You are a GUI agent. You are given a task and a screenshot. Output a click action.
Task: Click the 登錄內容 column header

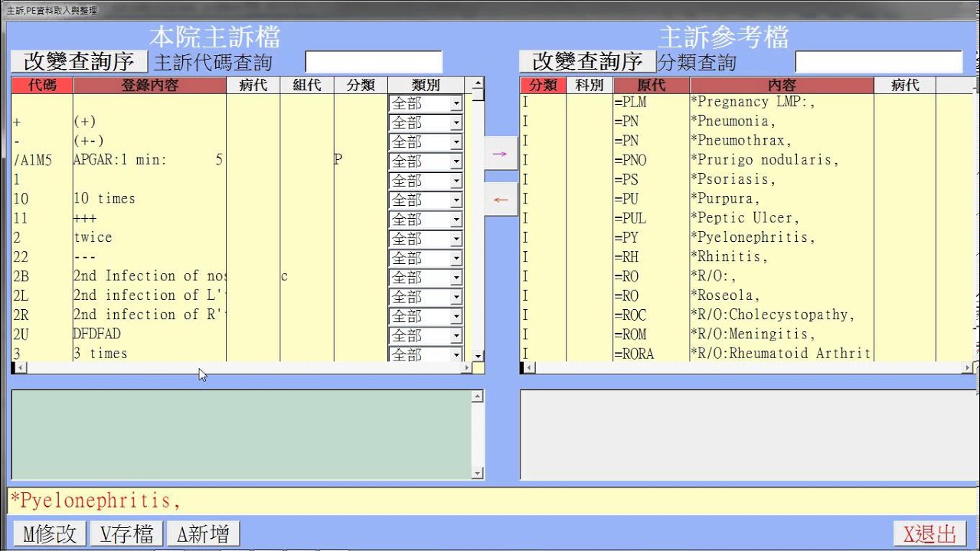(149, 85)
